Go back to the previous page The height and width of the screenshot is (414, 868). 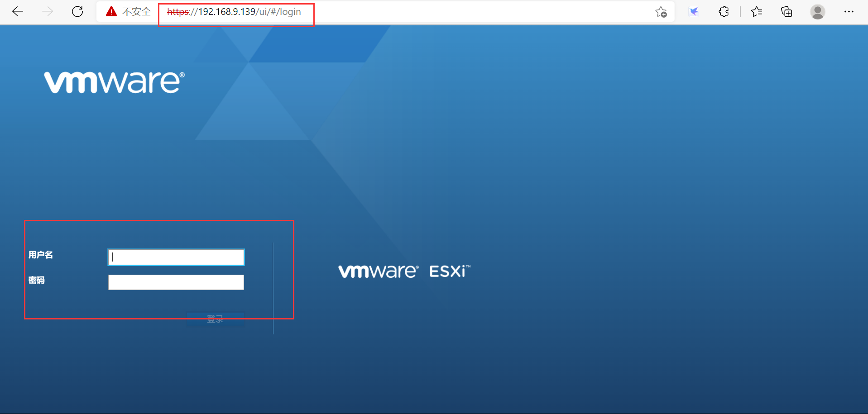coord(18,12)
